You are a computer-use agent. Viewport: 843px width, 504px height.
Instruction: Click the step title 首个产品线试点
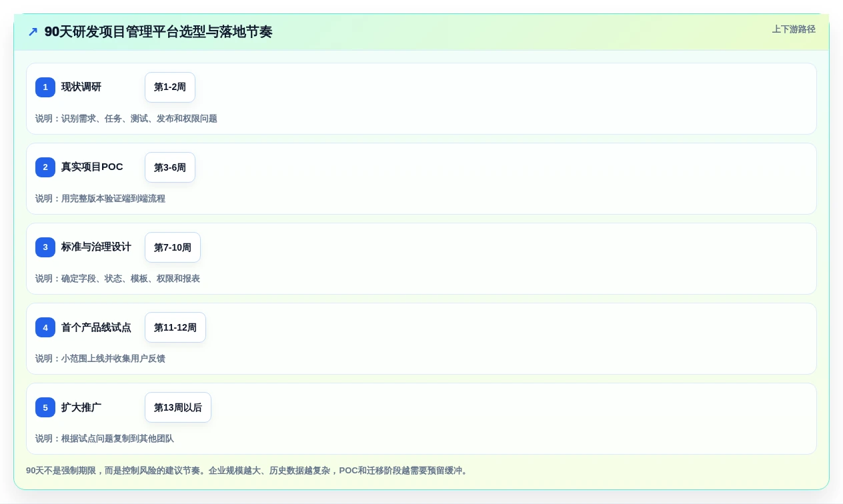[x=96, y=327]
